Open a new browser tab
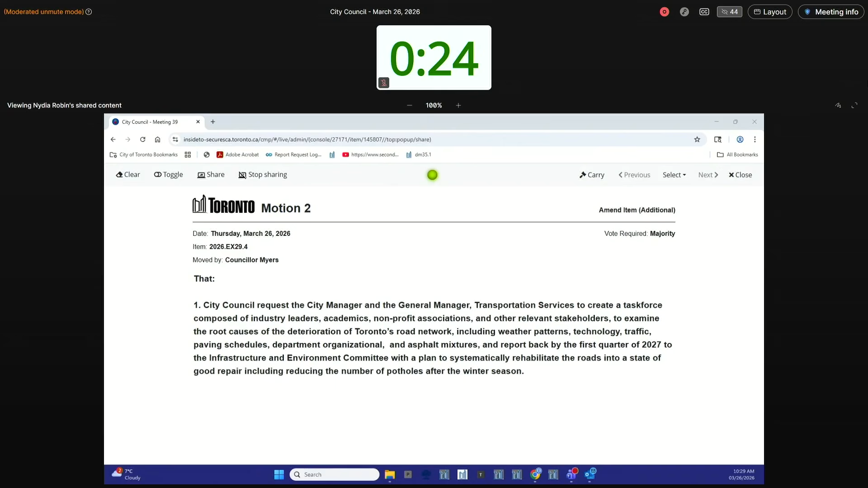 coord(213,122)
